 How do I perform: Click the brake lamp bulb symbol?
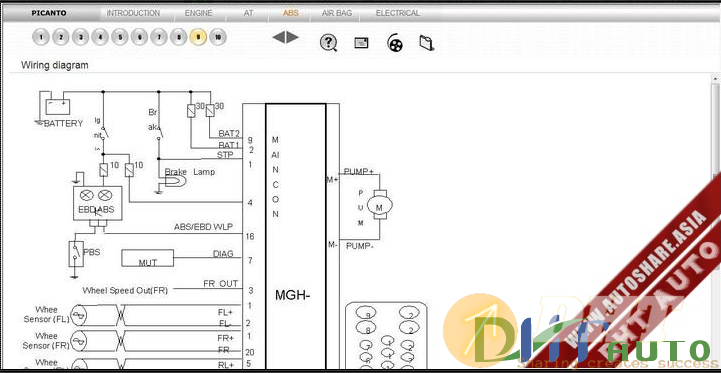point(176,182)
